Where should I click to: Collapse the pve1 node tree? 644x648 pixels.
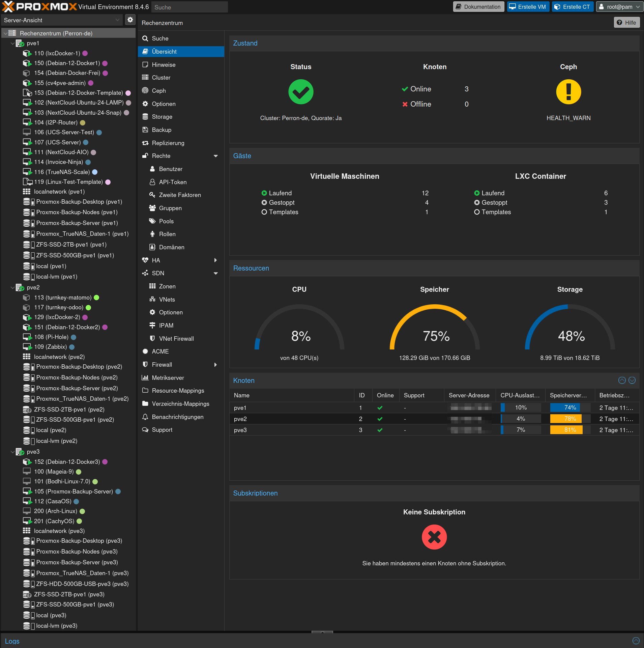(x=12, y=43)
